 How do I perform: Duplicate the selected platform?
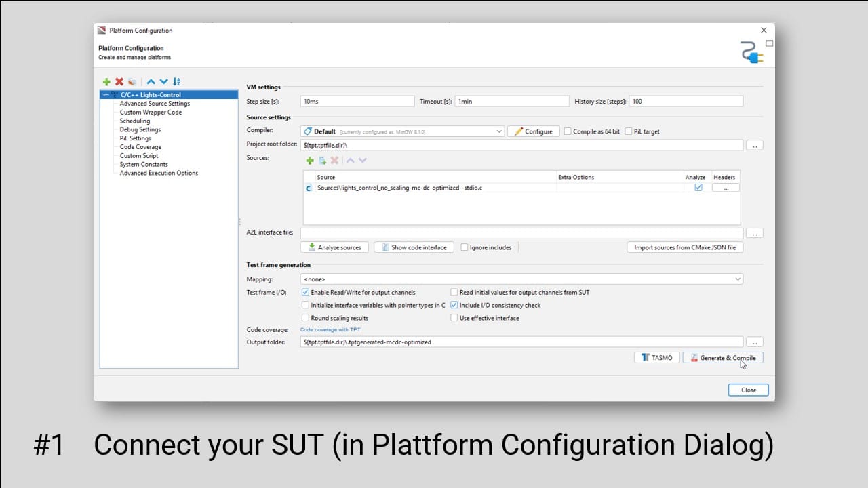pyautogui.click(x=132, y=81)
